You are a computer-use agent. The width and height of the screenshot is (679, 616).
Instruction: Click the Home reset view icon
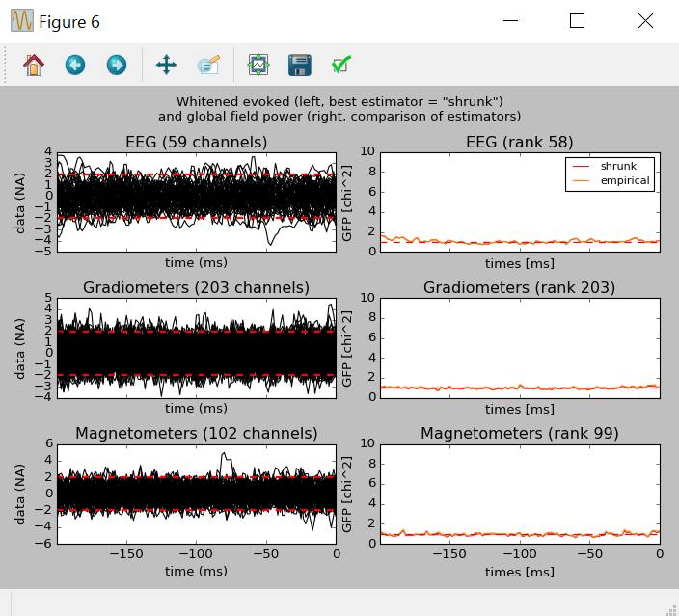(34, 65)
